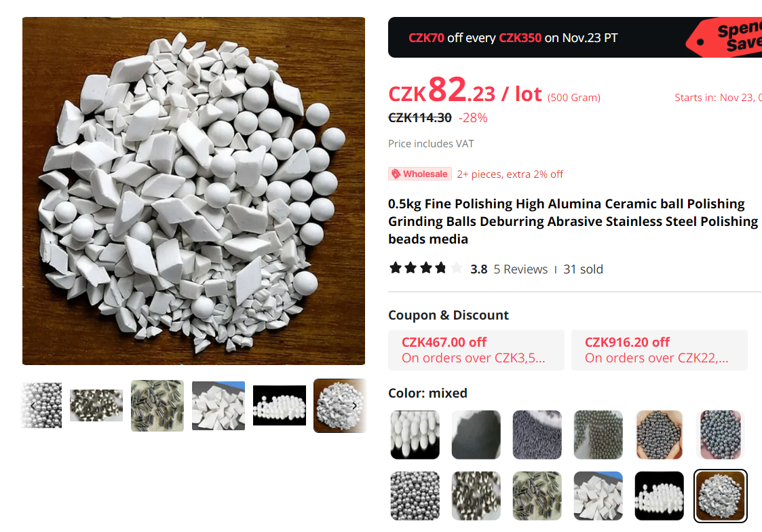Viewport: 762px width, 532px height.
Task: Pick the steel pins color option
Action: click(x=537, y=495)
